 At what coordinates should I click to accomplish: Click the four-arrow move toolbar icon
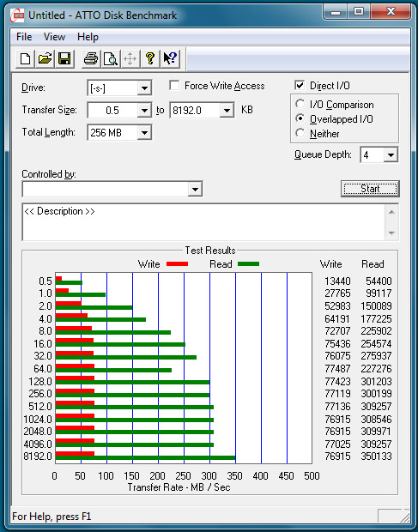(130, 59)
